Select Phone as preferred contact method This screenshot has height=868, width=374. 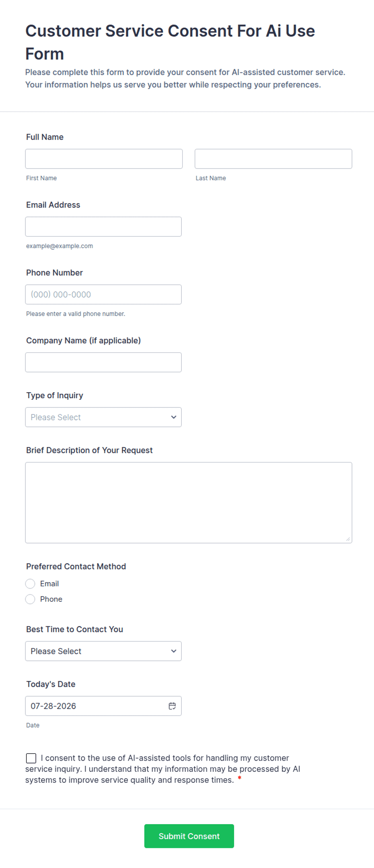click(x=30, y=599)
